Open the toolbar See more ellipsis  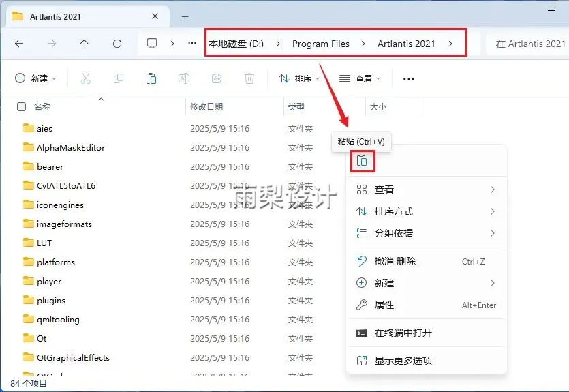(x=409, y=79)
